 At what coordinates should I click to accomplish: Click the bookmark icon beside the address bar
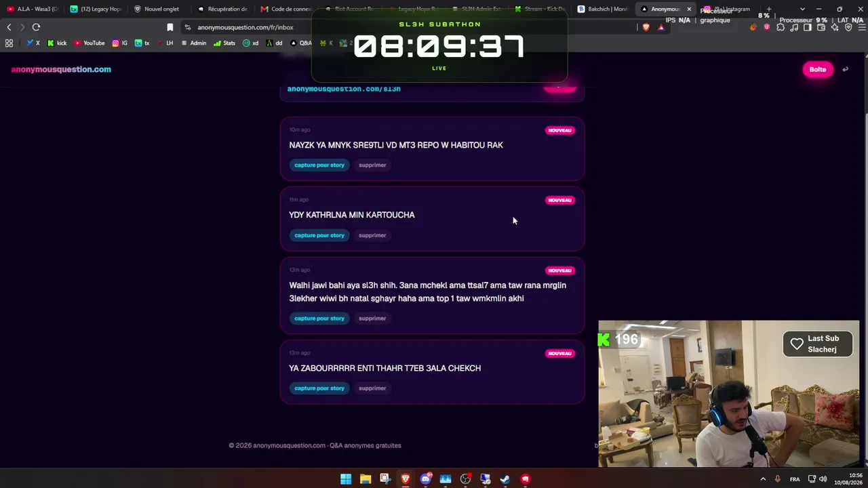pyautogui.click(x=170, y=27)
